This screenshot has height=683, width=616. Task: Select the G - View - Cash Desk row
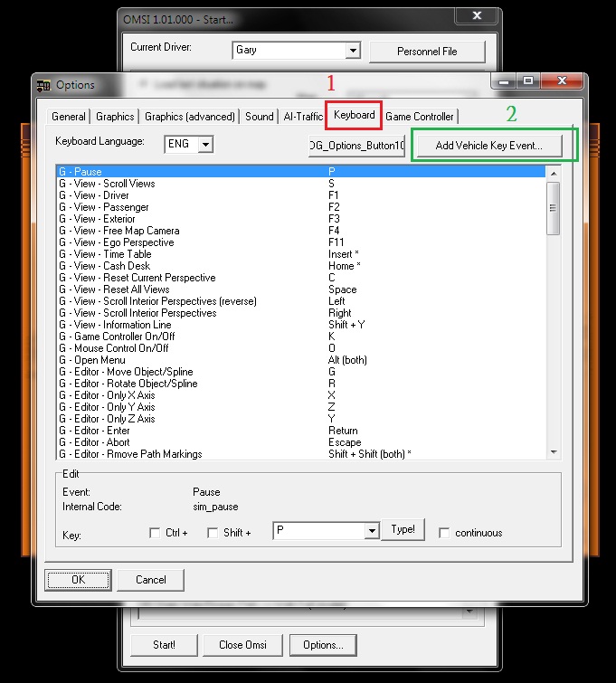click(301, 266)
